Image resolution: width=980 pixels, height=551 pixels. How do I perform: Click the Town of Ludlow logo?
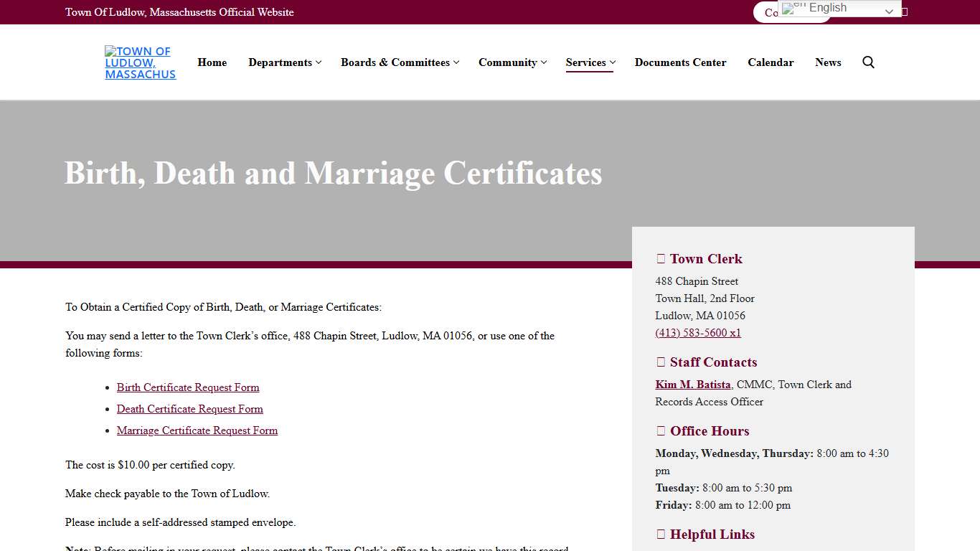140,62
